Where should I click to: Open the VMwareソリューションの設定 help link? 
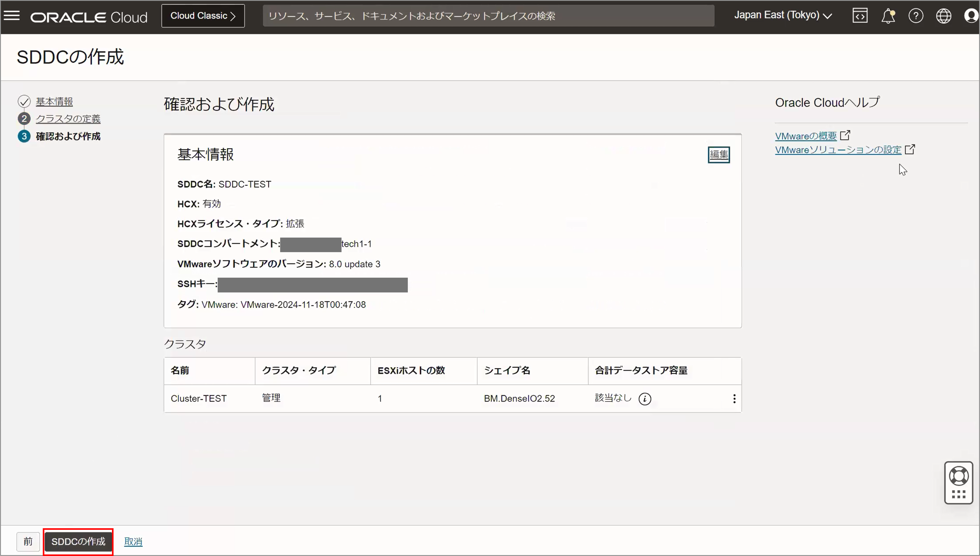click(x=838, y=150)
